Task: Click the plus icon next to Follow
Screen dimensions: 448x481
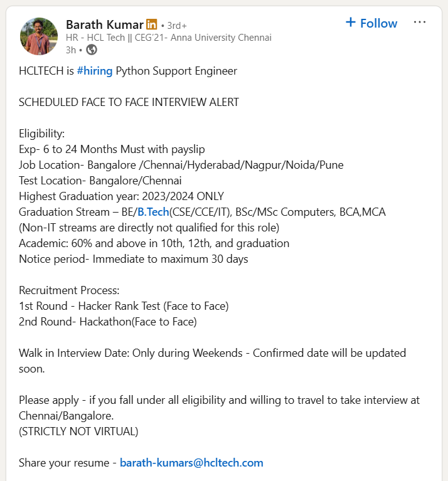Action: pyautogui.click(x=351, y=23)
